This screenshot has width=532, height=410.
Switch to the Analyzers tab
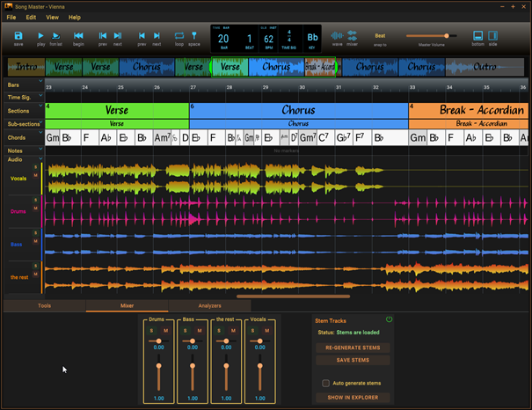tap(209, 305)
